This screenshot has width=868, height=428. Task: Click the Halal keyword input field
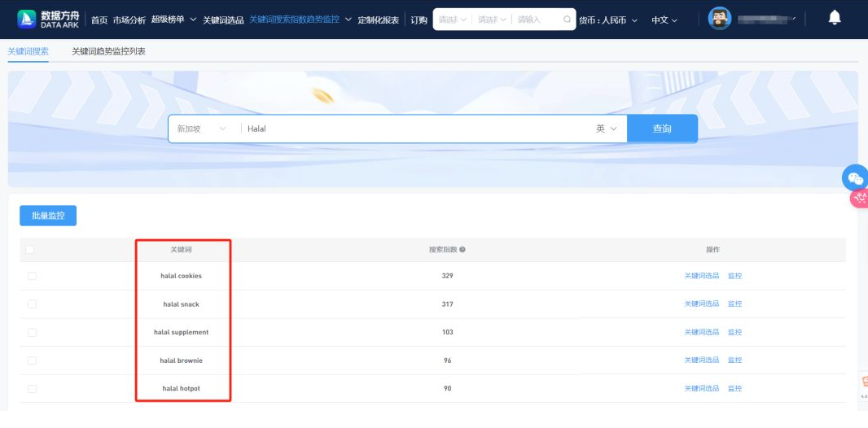tap(407, 129)
